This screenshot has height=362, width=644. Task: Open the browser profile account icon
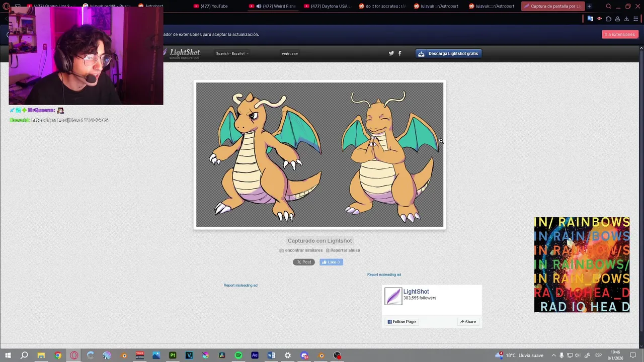(617, 19)
